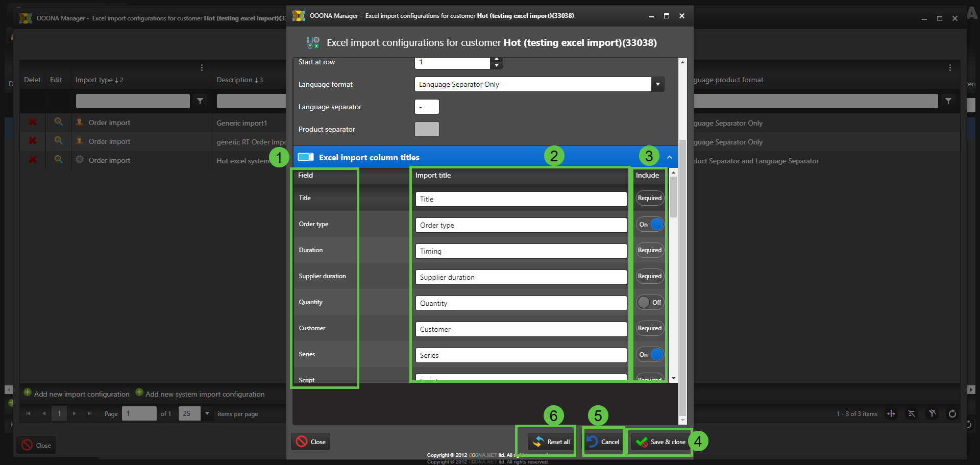Click the Product separator color swatch
Image resolution: width=980 pixels, height=465 pixels.
pyautogui.click(x=427, y=129)
